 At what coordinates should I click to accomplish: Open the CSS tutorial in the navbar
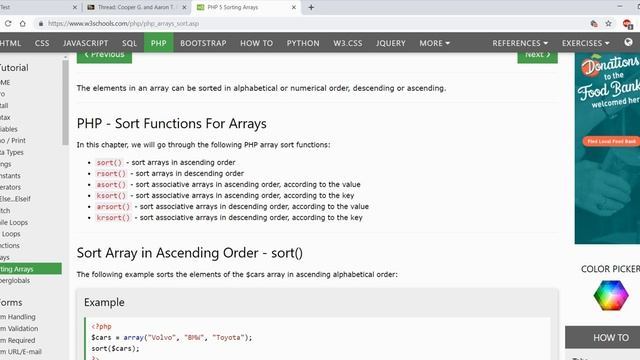42,43
